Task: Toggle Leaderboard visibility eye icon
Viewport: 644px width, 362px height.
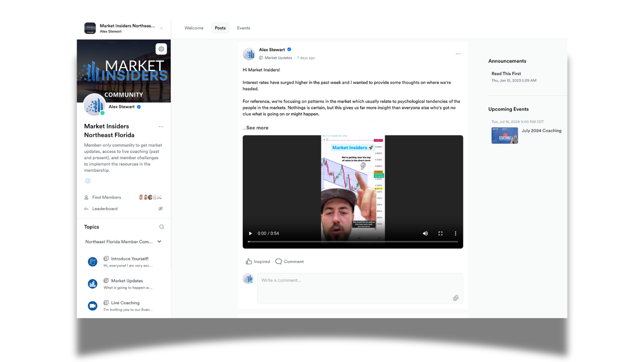Action: 161,209
